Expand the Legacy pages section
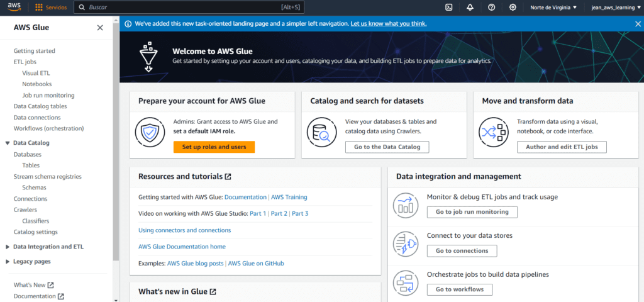The image size is (644, 302). click(x=8, y=262)
